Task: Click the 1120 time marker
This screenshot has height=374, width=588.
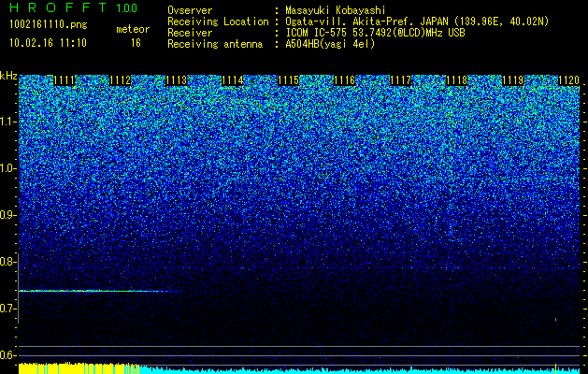Action: [x=568, y=80]
